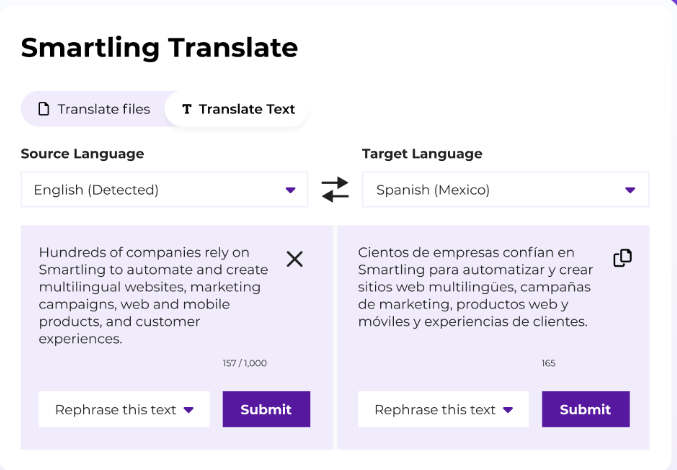Click the 157 / 1,000 character counter
The width and height of the screenshot is (677, 470).
[x=245, y=363]
